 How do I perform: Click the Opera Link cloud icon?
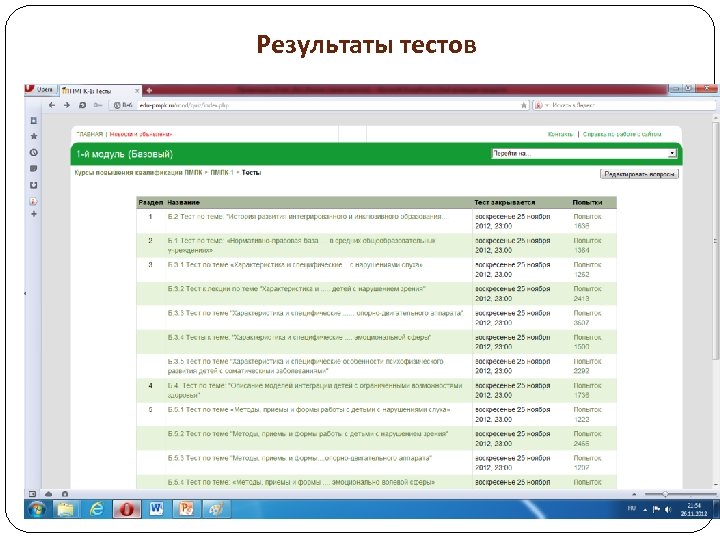pos(48,494)
